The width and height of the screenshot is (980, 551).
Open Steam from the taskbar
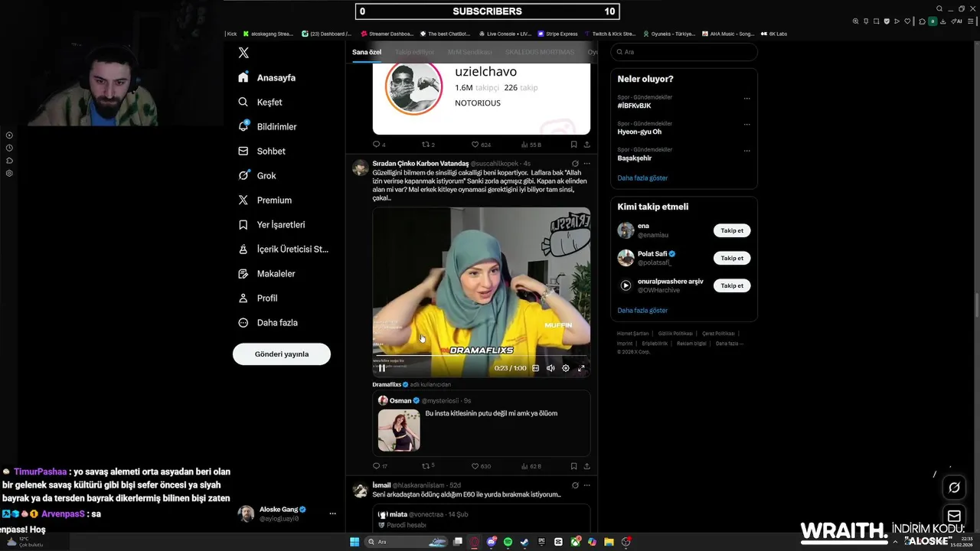pos(524,542)
